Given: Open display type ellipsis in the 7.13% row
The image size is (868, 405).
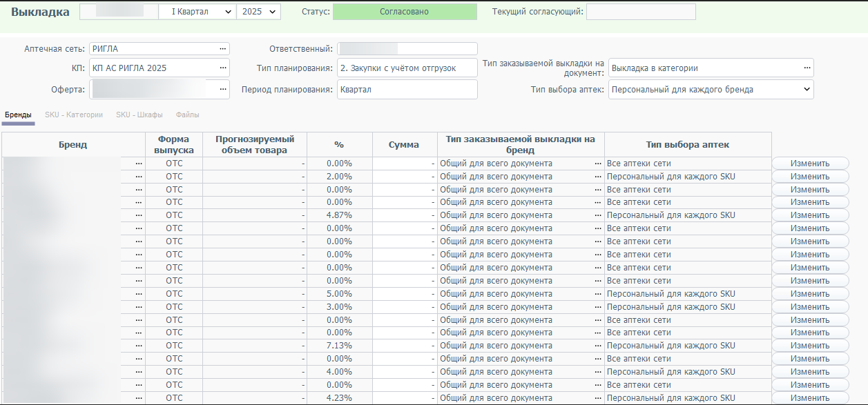Looking at the screenshot, I should point(598,346).
